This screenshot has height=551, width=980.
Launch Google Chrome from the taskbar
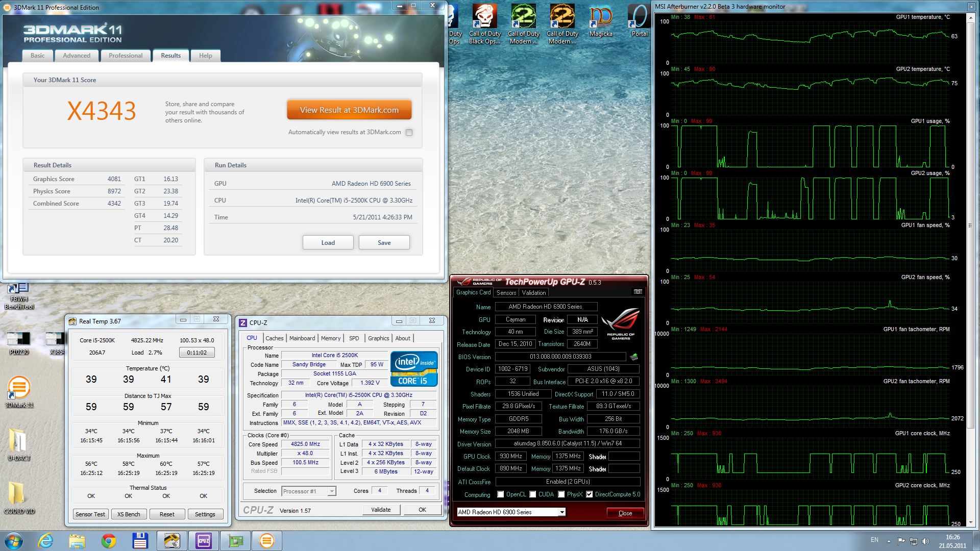point(108,541)
